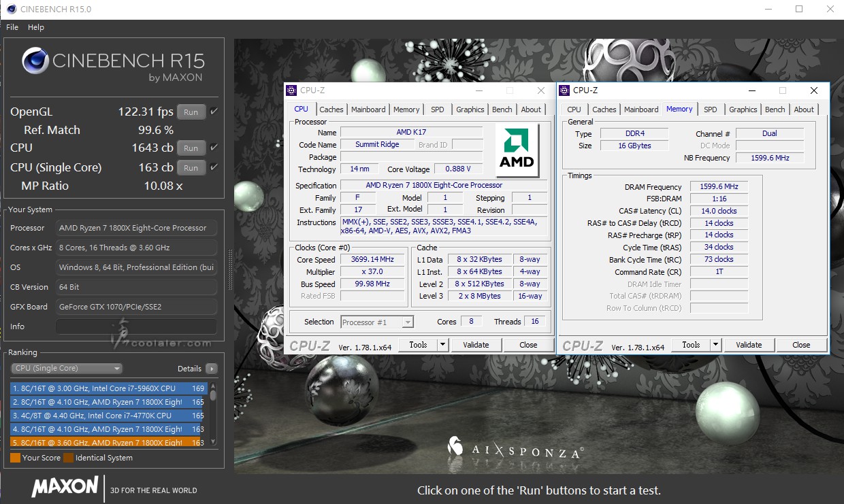Image resolution: width=844 pixels, height=504 pixels.
Task: Open SPD tab in CPU-Z memory window
Action: (x=711, y=110)
